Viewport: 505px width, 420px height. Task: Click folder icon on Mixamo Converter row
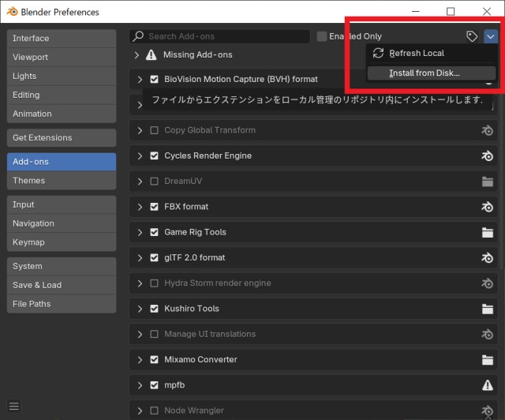[488, 360]
